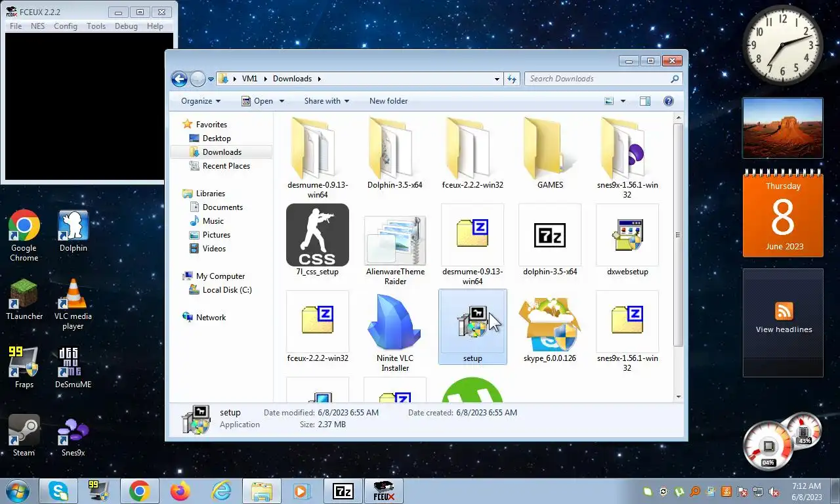
Task: Open the Music library
Action: pyautogui.click(x=213, y=221)
